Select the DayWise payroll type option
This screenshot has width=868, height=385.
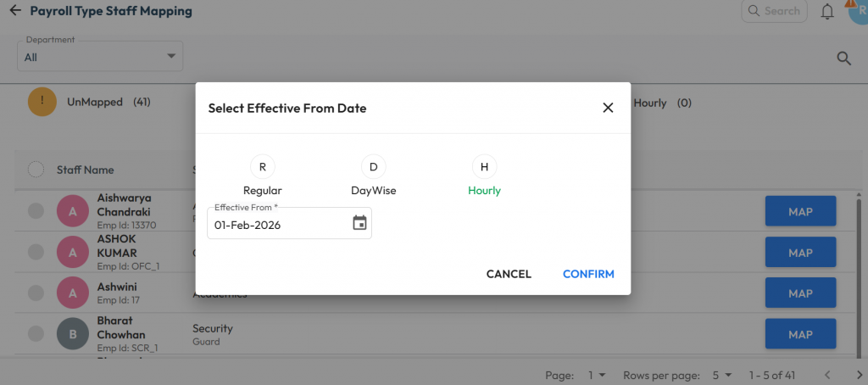[373, 166]
